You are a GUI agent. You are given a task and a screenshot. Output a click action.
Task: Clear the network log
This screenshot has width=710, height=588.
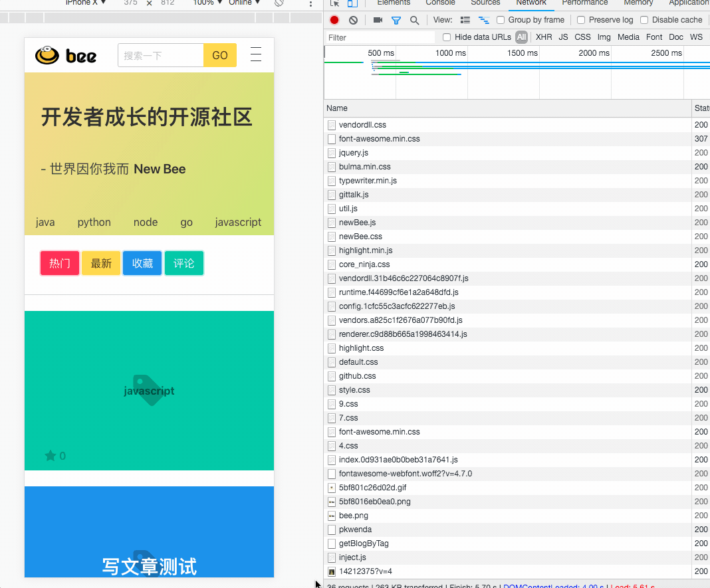[x=353, y=20]
